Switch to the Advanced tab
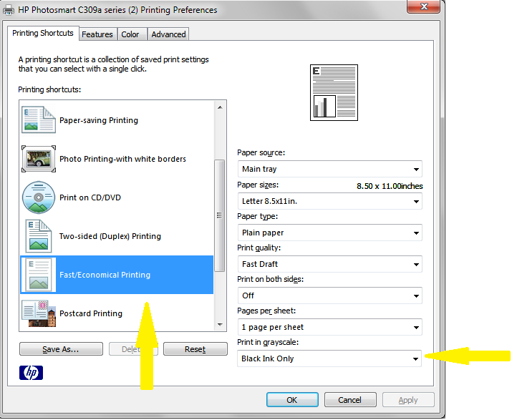The image size is (512, 420). point(168,34)
